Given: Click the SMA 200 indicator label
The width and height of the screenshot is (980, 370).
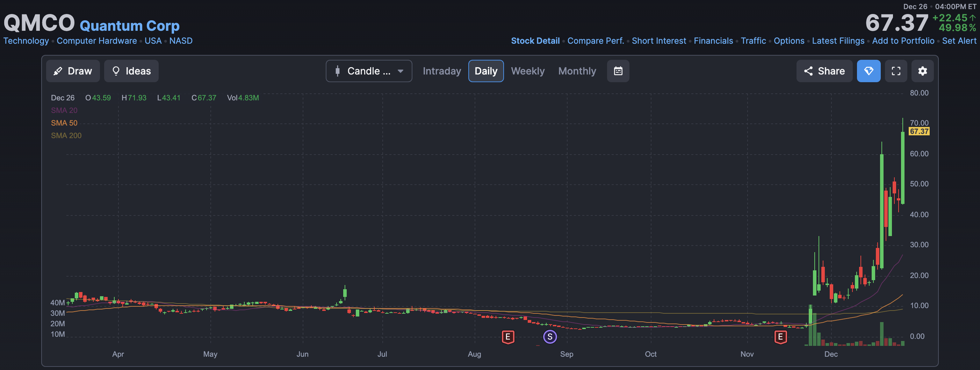Looking at the screenshot, I should pos(66,135).
